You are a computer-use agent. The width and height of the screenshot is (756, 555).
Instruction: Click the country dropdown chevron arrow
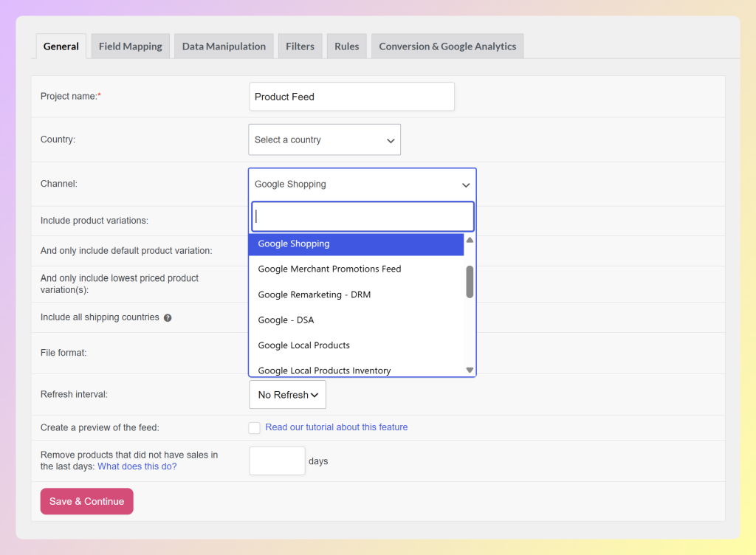click(391, 141)
